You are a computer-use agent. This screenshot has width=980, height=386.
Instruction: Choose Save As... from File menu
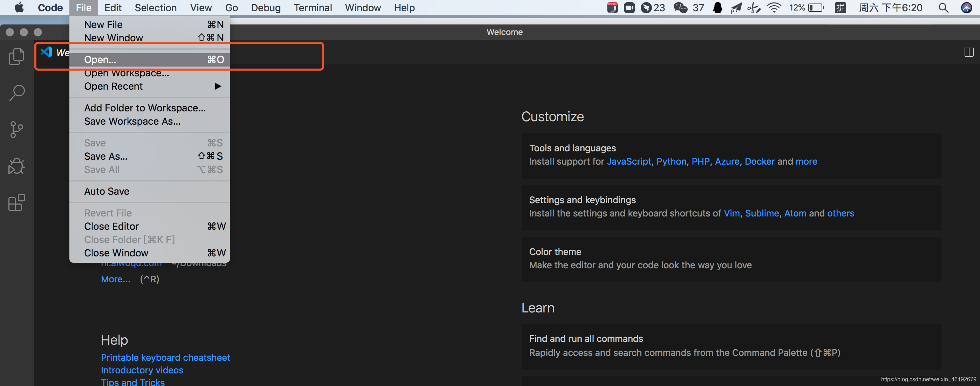[150, 156]
